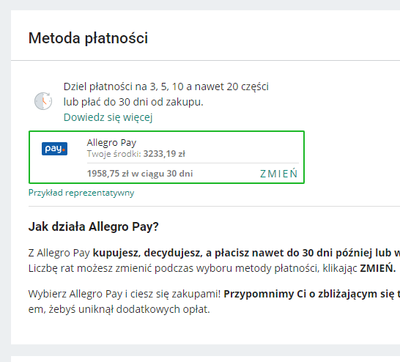400x362 pixels.
Task: Click the Liczbę rat możesz zmienić sentence
Action: coord(194,268)
